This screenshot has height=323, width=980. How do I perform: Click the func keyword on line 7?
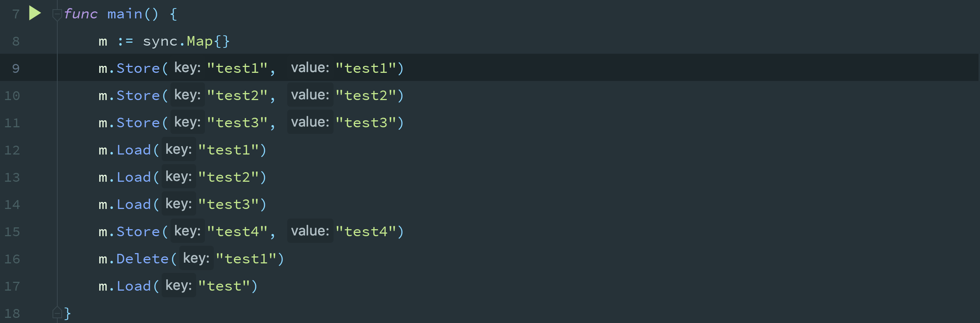(80, 14)
